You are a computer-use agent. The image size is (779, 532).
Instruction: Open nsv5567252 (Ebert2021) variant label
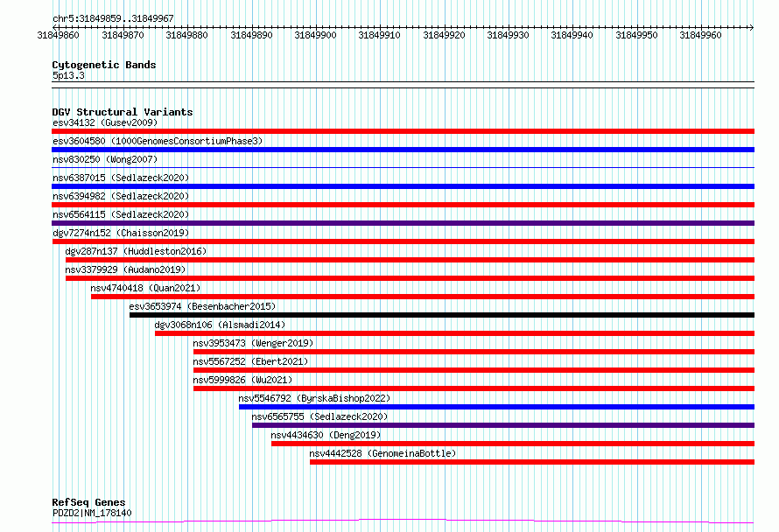(250, 361)
